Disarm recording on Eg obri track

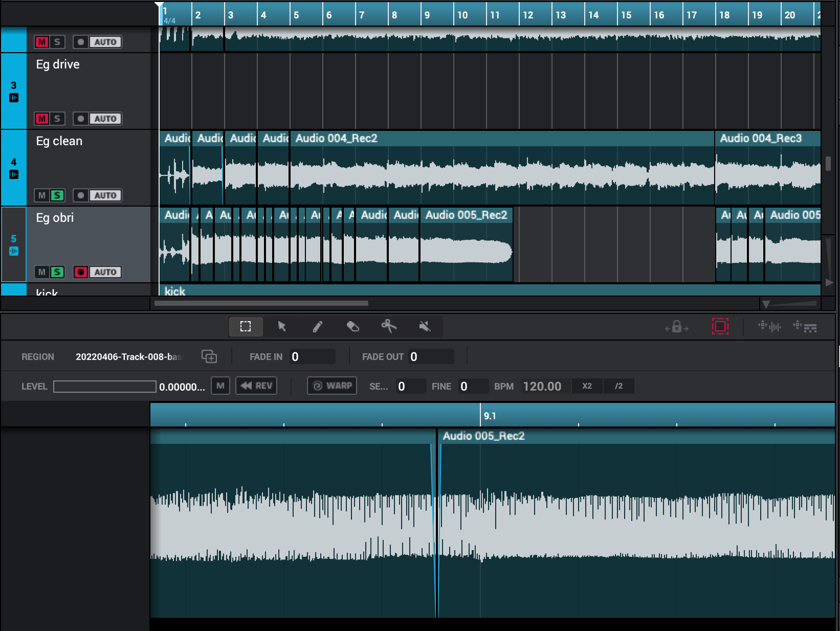click(80, 272)
